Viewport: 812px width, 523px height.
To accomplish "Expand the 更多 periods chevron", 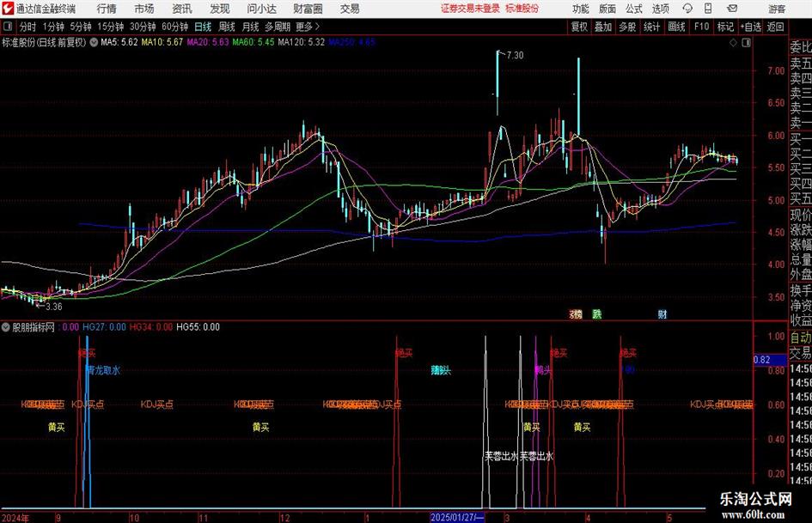I will [x=318, y=27].
